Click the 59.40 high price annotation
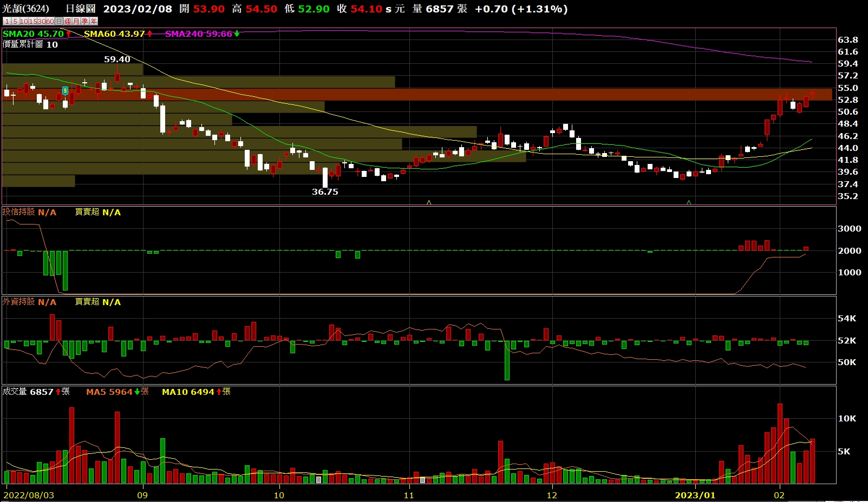Viewport: 868px width, 502px height. pyautogui.click(x=117, y=59)
